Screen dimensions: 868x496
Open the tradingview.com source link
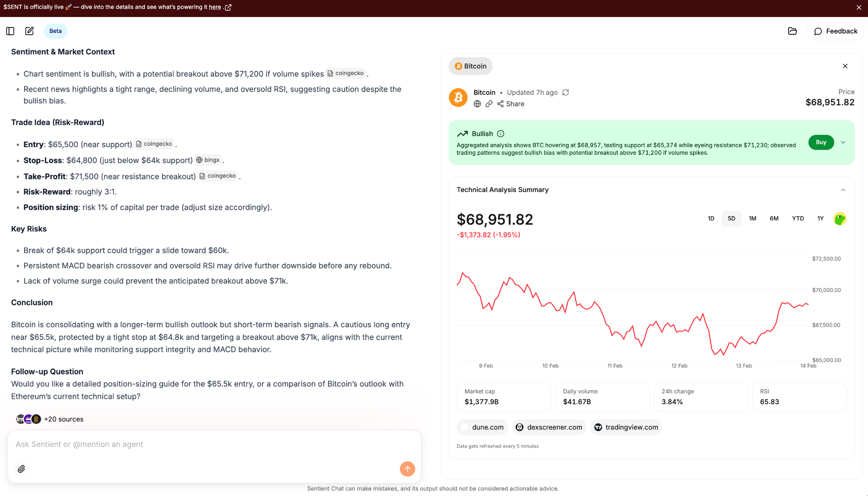pos(626,427)
